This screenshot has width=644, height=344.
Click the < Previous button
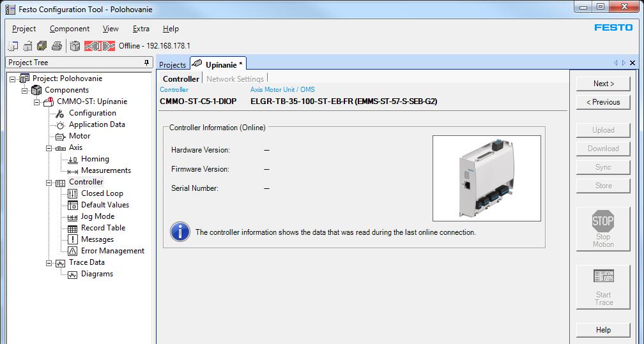pyautogui.click(x=603, y=102)
